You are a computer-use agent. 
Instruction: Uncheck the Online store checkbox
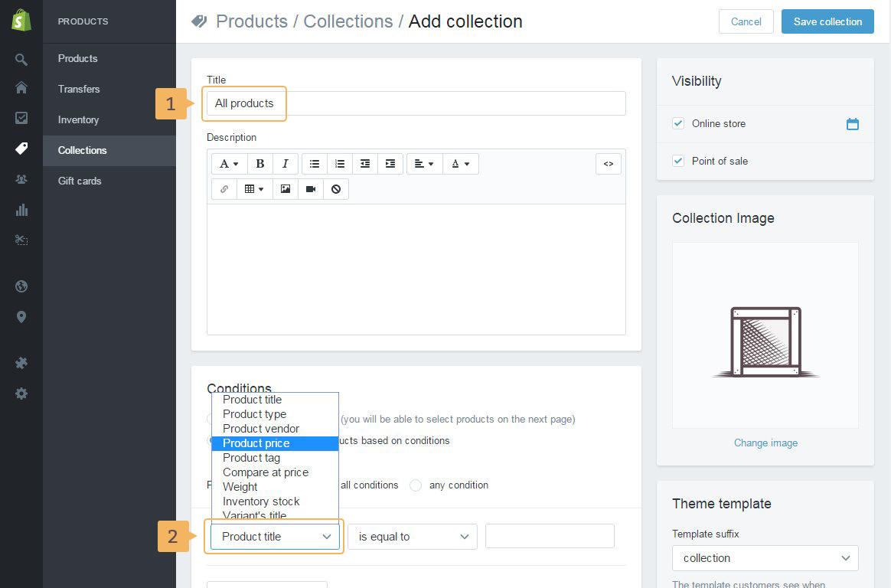click(x=678, y=123)
